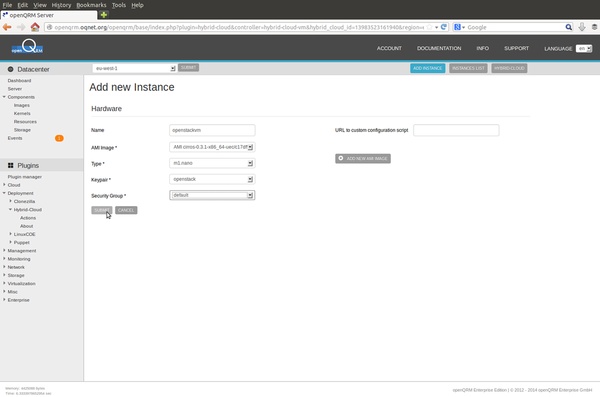The height and width of the screenshot is (397, 600).
Task: Select the openQRM Server tab
Action: tap(49, 15)
